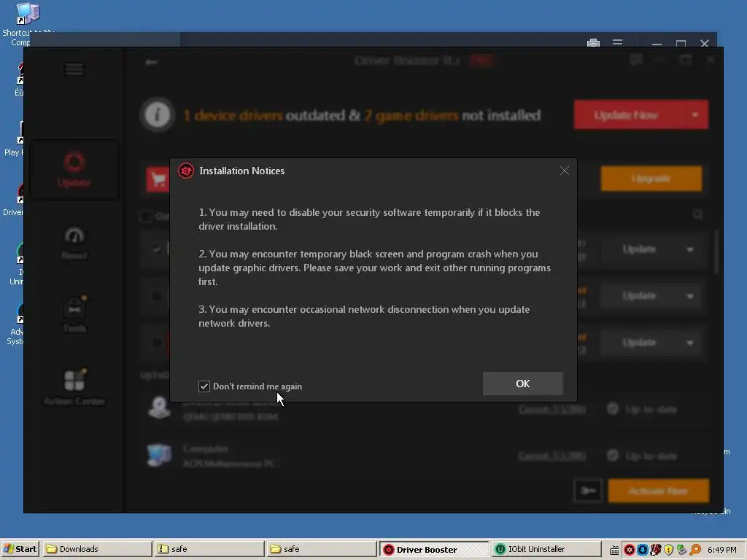This screenshot has height=560, width=747.
Task: Toggle the select-all checkbox above driver list
Action: pos(146,216)
